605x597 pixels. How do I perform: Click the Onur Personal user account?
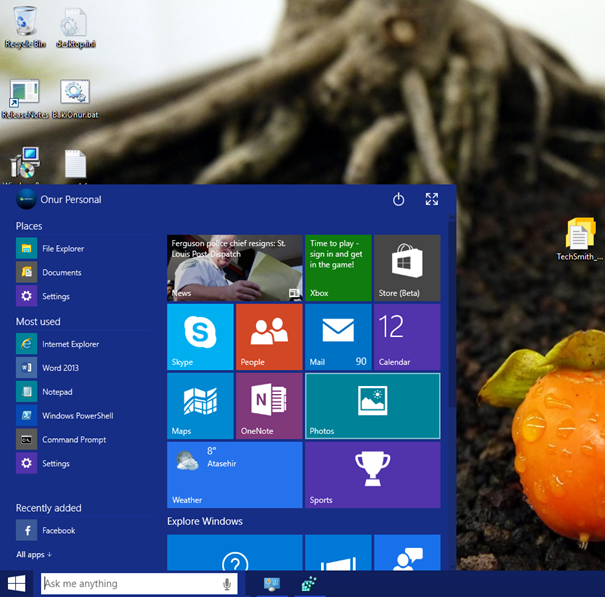click(59, 199)
